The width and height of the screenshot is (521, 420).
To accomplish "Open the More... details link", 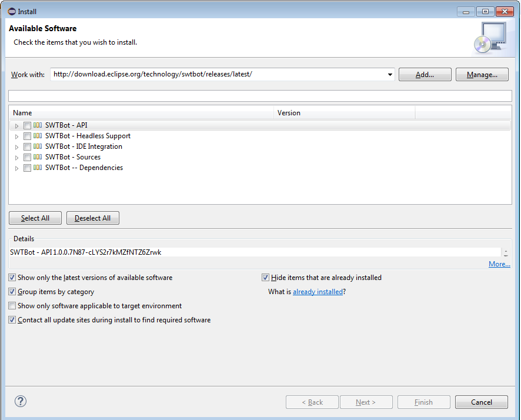I will point(499,264).
